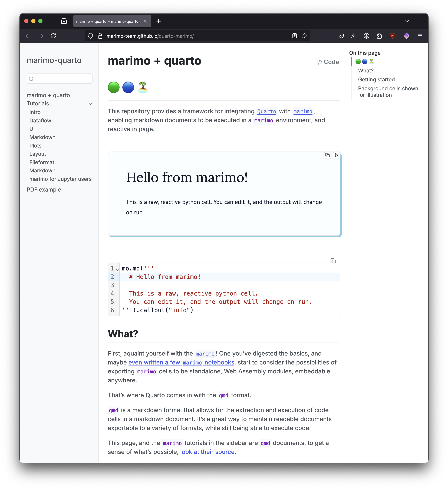
Task: Open marimo for Jupyter users tutorial
Action: pos(60,179)
